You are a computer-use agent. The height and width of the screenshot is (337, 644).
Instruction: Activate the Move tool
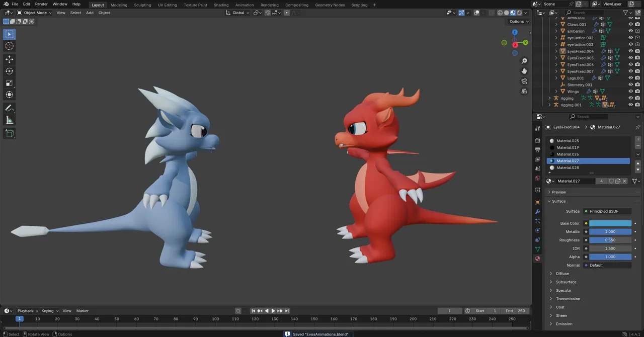click(9, 59)
